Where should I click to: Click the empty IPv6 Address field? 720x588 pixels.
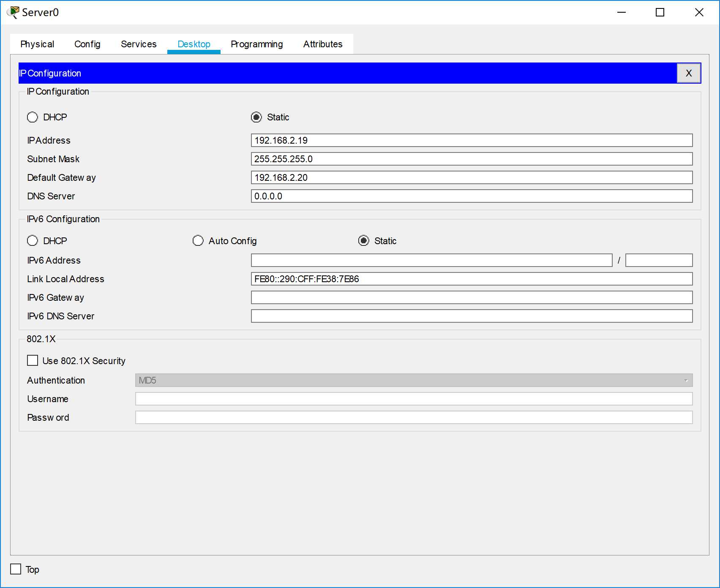[x=432, y=260]
